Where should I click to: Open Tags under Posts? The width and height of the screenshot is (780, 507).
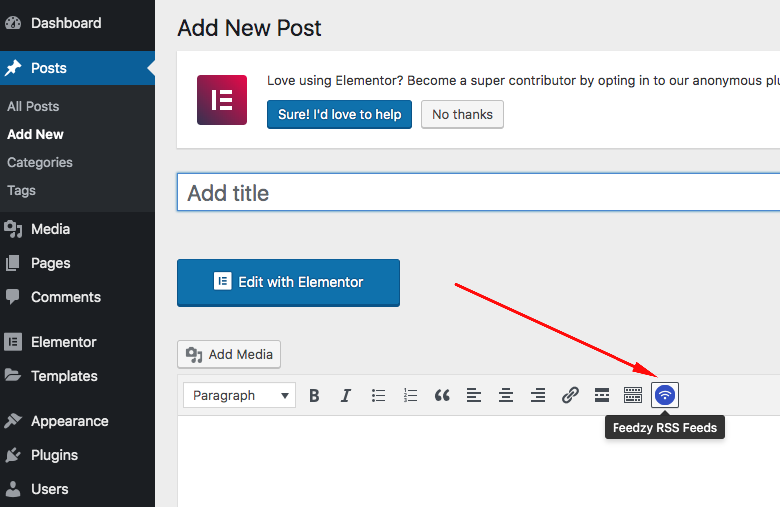(21, 191)
